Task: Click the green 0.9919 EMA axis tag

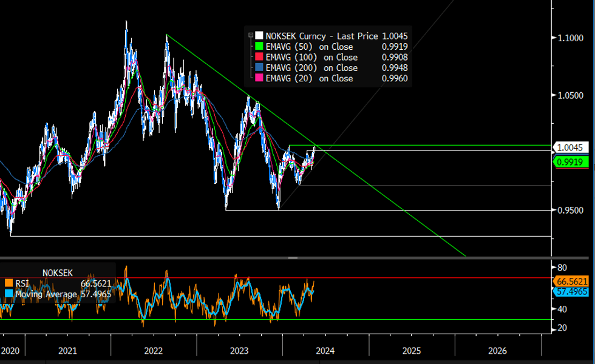Action: coord(571,163)
